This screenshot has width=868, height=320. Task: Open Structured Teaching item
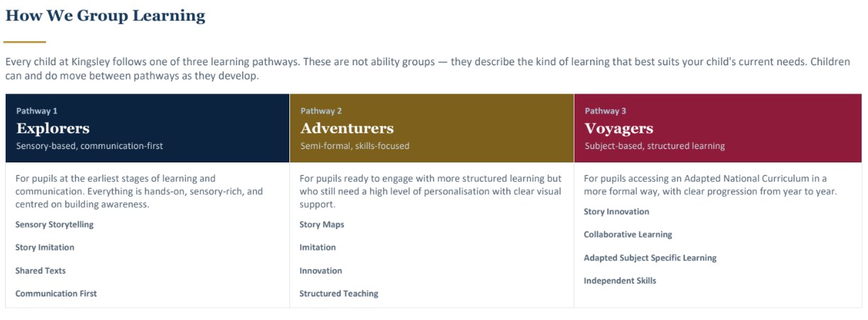339,294
